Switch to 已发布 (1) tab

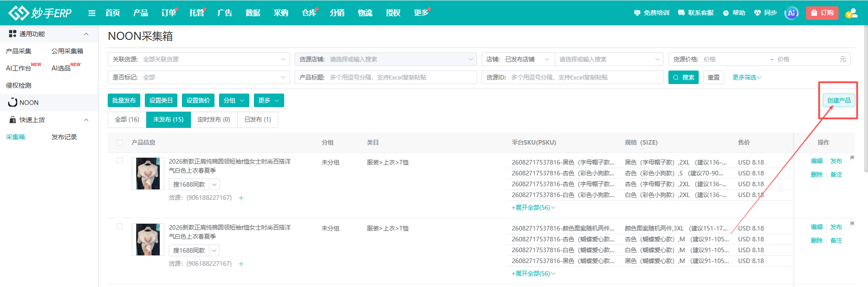pos(258,119)
